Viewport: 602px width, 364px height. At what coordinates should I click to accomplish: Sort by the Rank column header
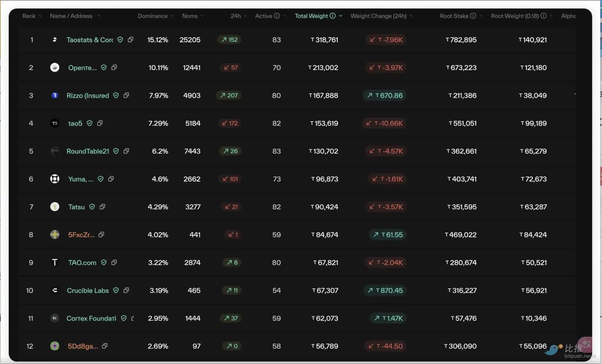(29, 16)
